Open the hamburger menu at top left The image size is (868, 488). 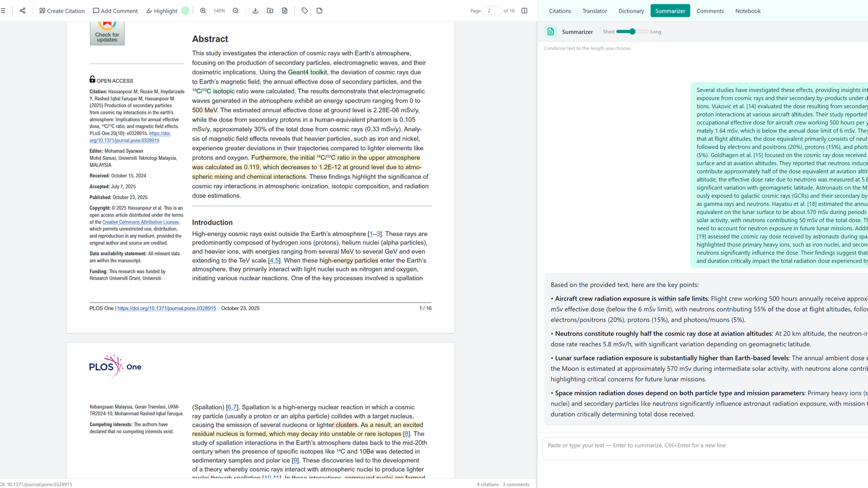[3, 10]
